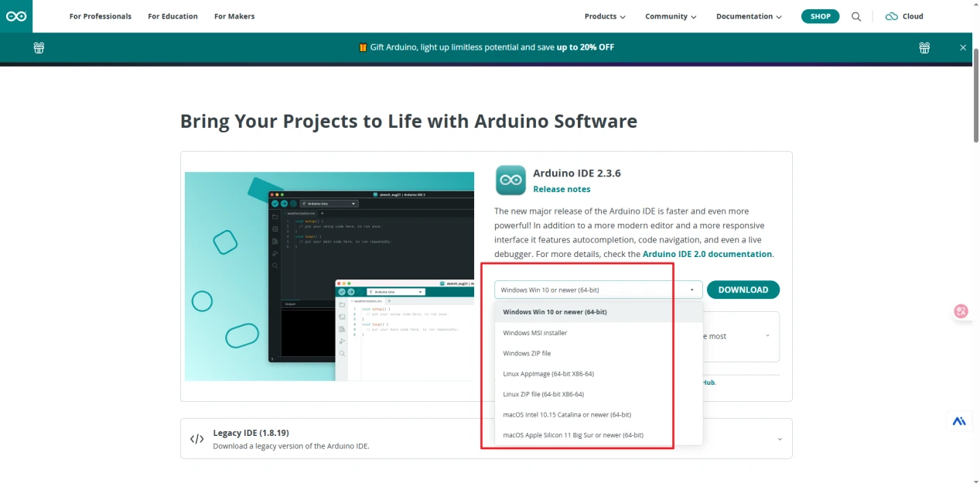Select Linux AppImage (64-bit X86-64)

point(598,374)
